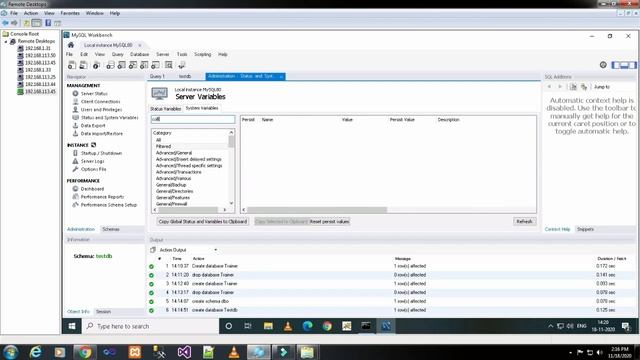Open Users and Privileges in Navigator
This screenshot has height=360, width=640.
101,109
